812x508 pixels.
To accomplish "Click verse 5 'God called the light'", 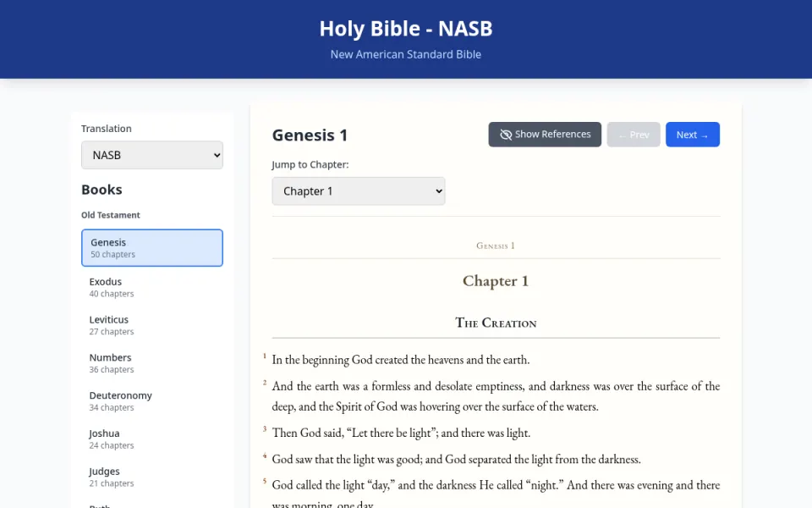I will pos(496,494).
